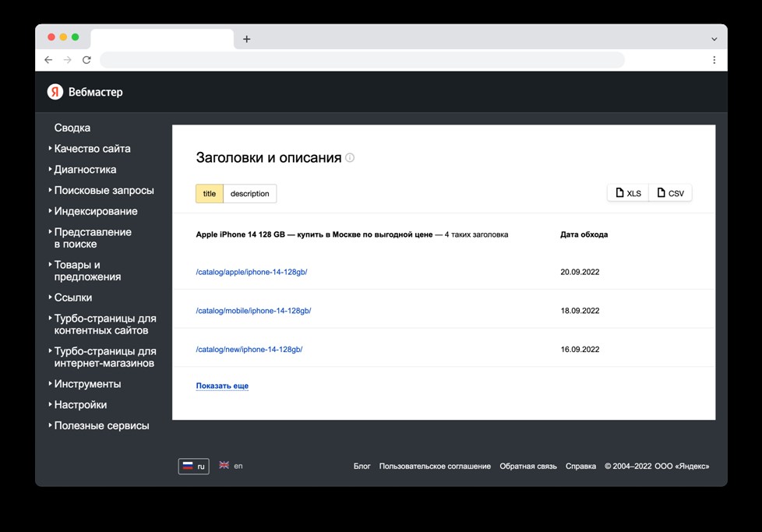The image size is (762, 532).
Task: Select the ru language button
Action: [x=194, y=466]
